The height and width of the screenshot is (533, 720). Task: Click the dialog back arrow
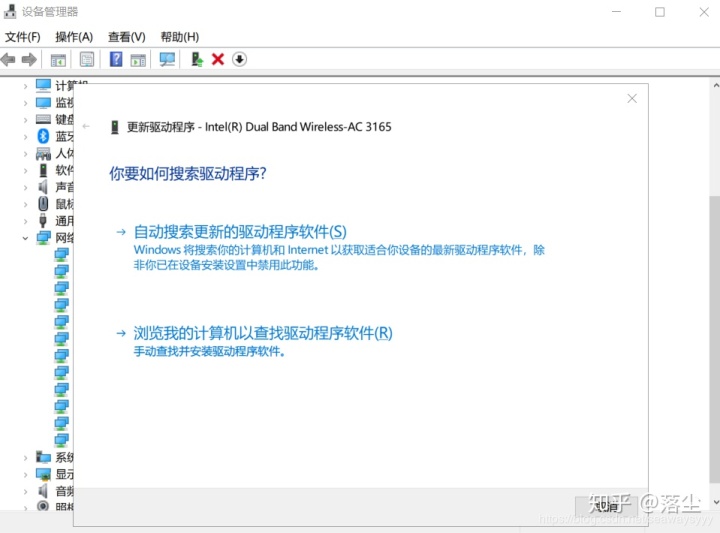point(86,126)
